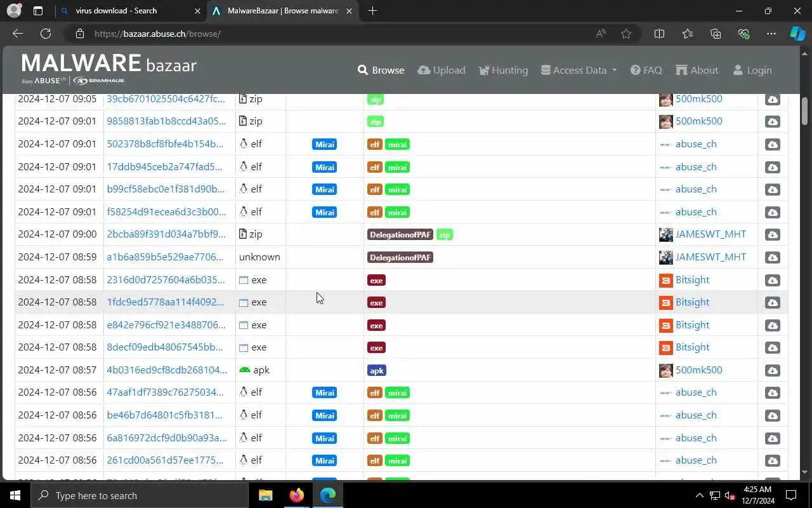Click the MalwareBazaar logo
Screen dimensions: 812x508
click(x=109, y=69)
